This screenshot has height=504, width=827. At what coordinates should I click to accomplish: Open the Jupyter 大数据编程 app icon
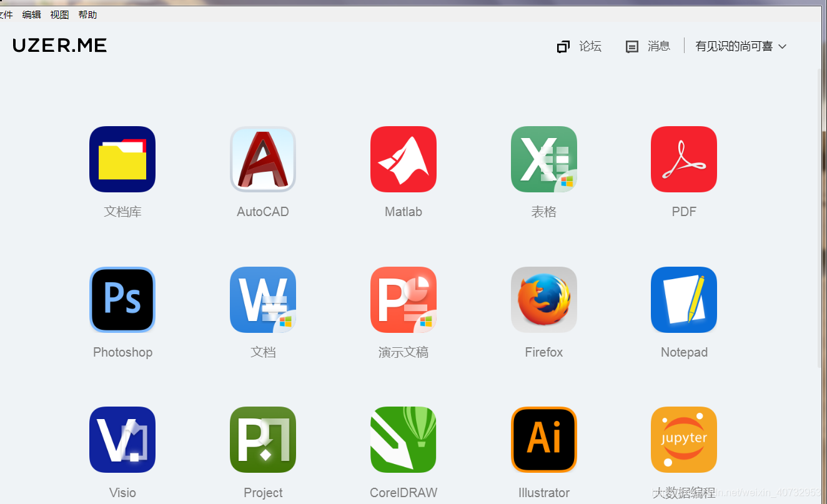pyautogui.click(x=684, y=440)
